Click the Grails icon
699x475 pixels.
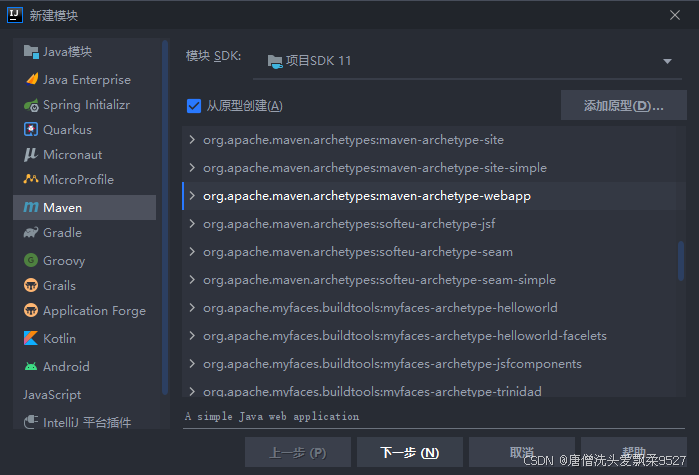pyautogui.click(x=31, y=285)
